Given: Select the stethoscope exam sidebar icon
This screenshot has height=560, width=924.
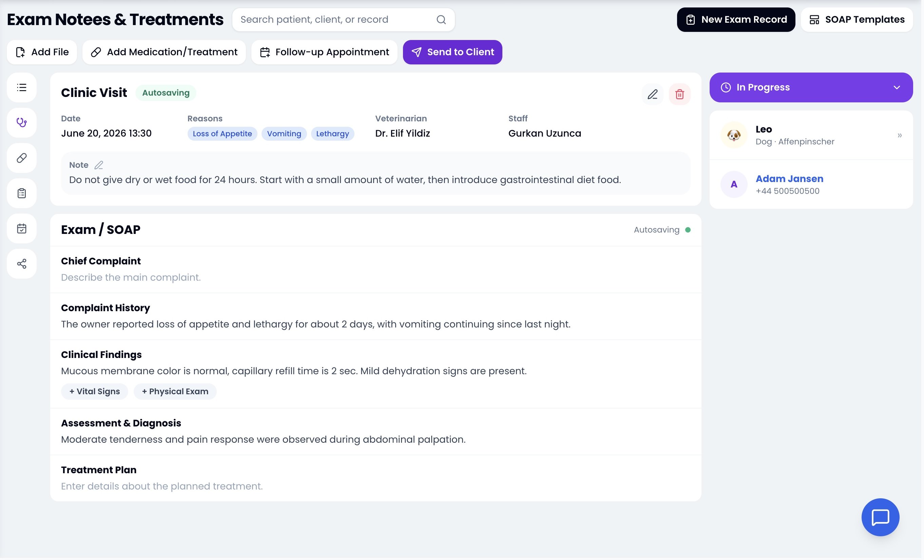Looking at the screenshot, I should [x=22, y=123].
